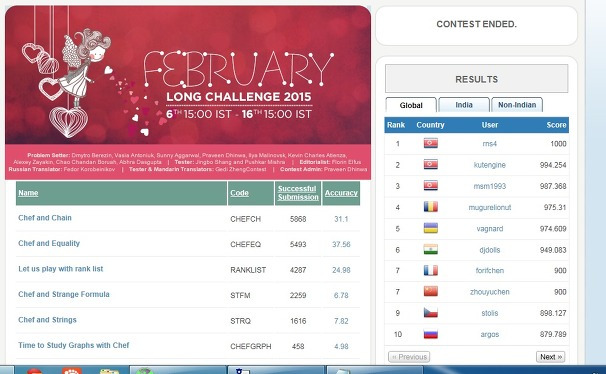Click the Rank column header in results
This screenshot has width=606, height=374.
(x=396, y=125)
